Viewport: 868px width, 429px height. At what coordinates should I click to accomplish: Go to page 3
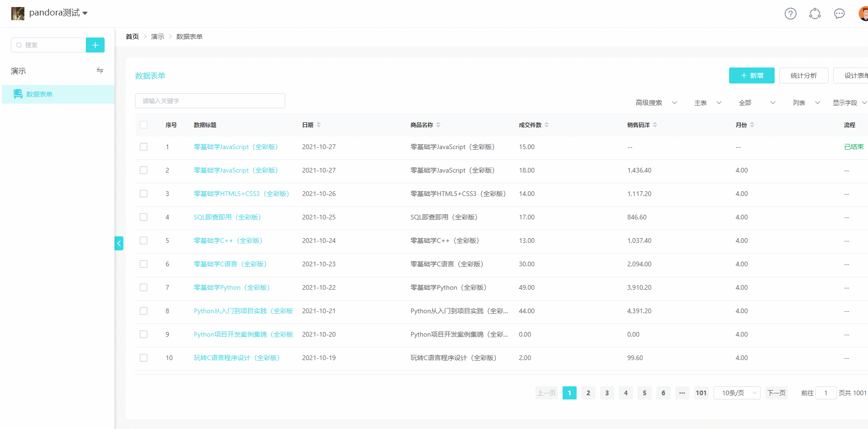click(x=607, y=393)
